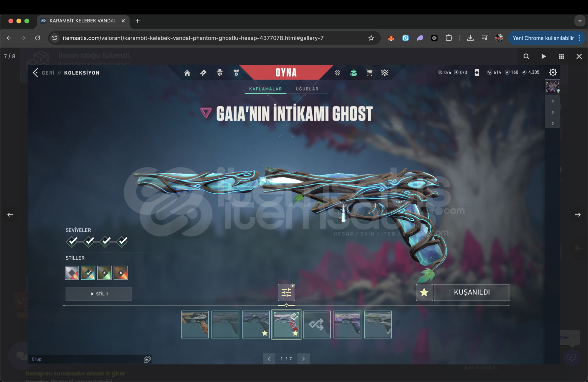Screen dimensions: 588x382
Task: Close the gallery lightbox
Action: pyautogui.click(x=579, y=56)
